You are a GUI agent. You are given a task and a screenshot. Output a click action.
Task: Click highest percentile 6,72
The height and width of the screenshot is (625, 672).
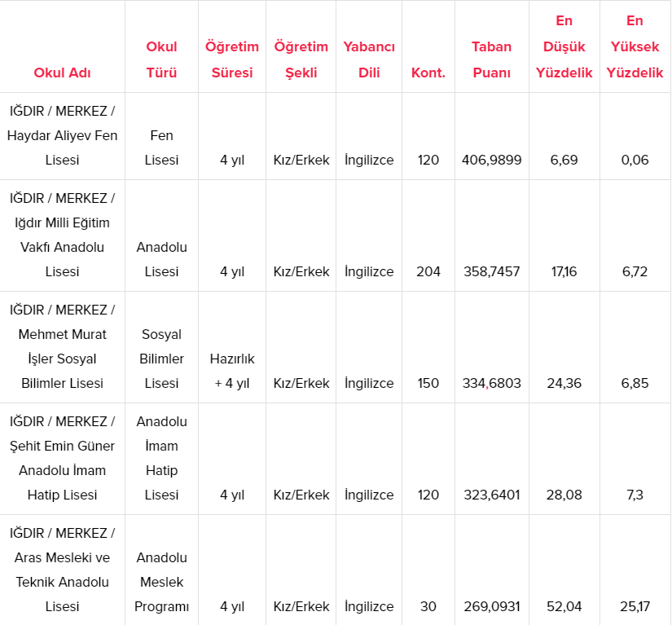[x=635, y=271]
